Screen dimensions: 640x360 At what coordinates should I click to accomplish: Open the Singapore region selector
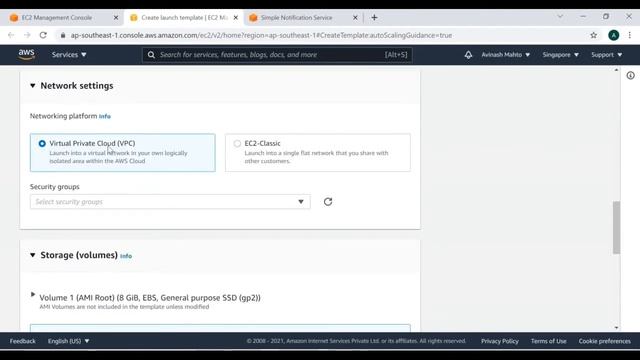click(x=560, y=55)
